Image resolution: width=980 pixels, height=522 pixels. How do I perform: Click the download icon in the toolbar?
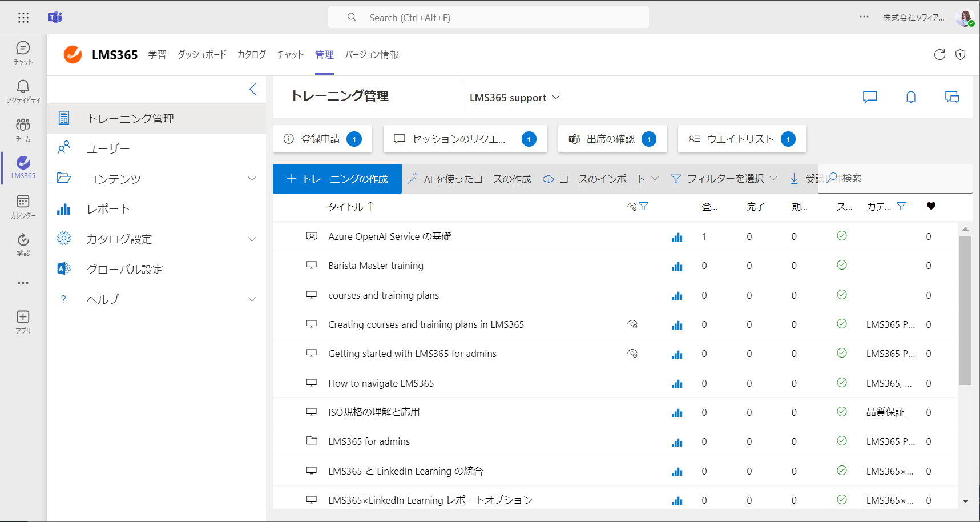794,179
